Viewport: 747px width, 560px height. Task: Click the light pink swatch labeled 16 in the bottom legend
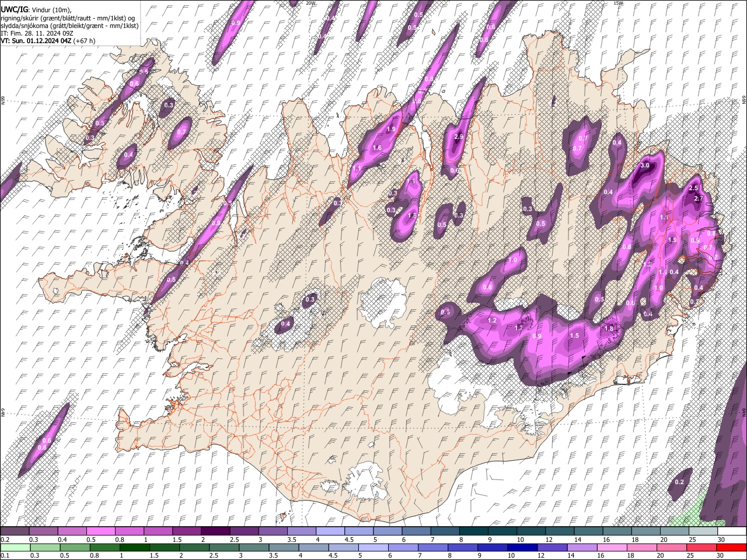point(612,547)
